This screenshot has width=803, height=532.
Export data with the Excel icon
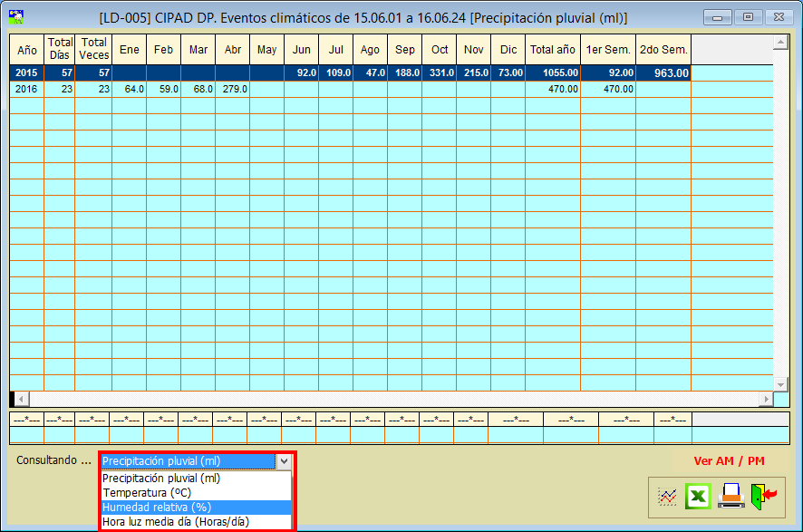click(x=698, y=496)
